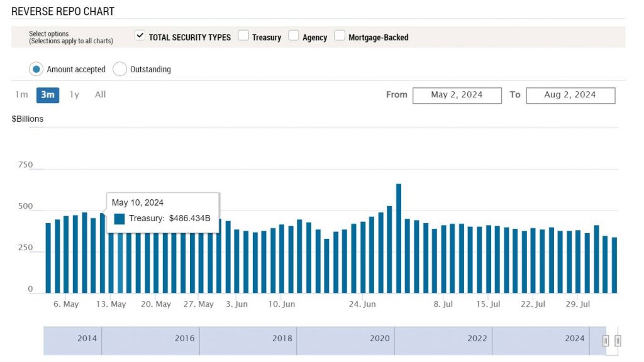Image resolution: width=644 pixels, height=362 pixels.
Task: Click the left range navigator handle
Action: (606, 341)
